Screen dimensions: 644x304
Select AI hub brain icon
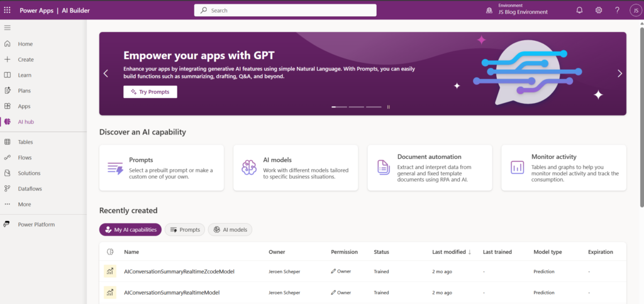click(x=8, y=122)
